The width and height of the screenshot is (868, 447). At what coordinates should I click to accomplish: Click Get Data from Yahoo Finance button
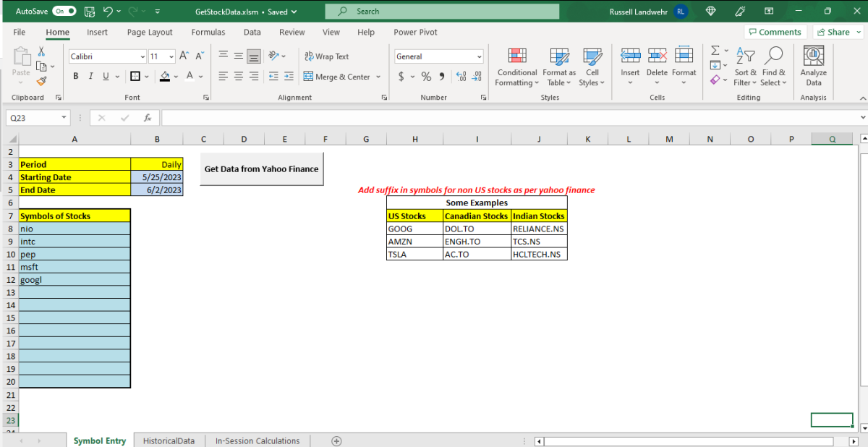click(x=262, y=169)
